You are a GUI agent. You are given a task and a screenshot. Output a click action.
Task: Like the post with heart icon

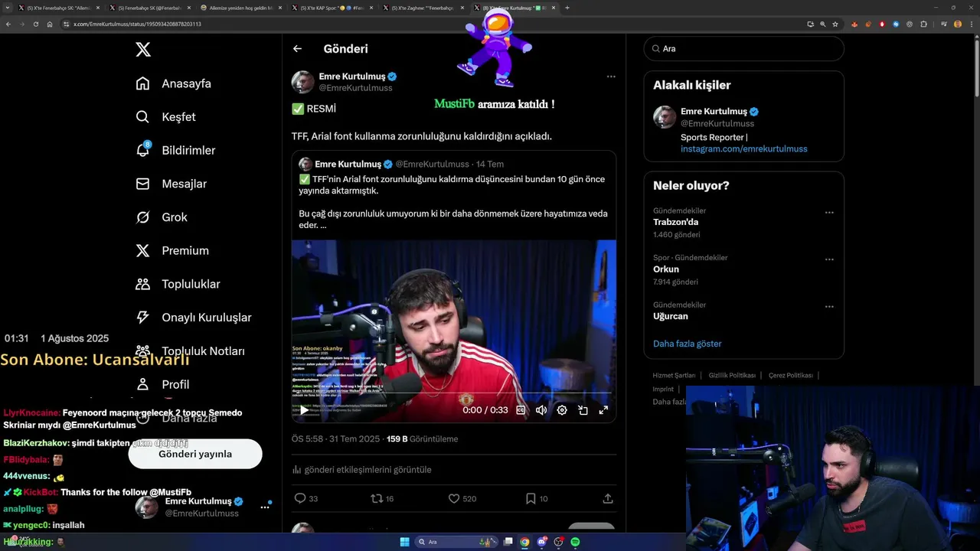pos(454,498)
